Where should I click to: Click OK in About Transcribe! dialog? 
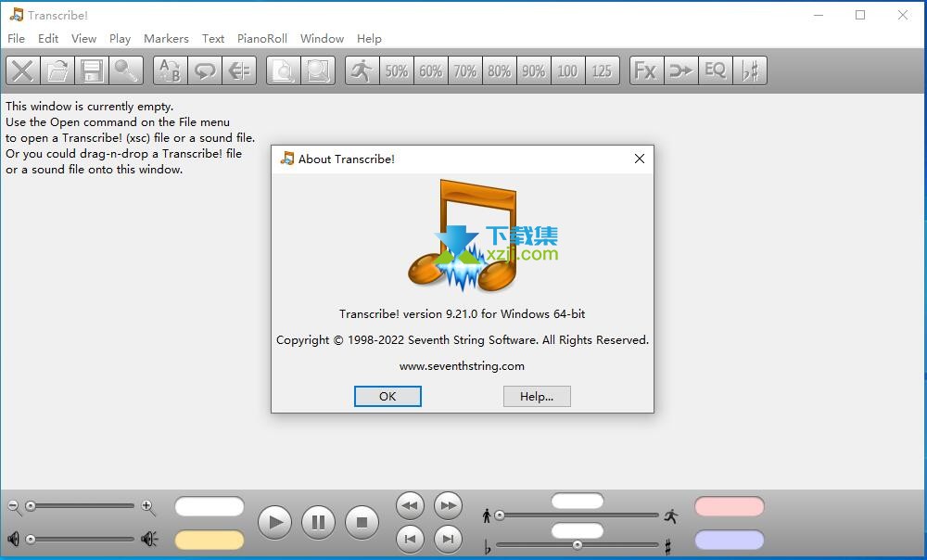[x=387, y=396]
